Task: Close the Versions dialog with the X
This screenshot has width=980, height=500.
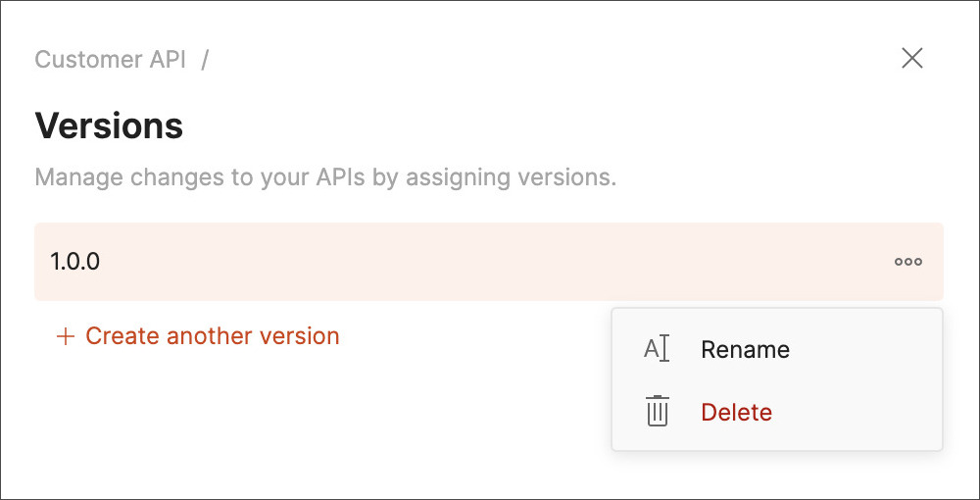Action: tap(911, 58)
